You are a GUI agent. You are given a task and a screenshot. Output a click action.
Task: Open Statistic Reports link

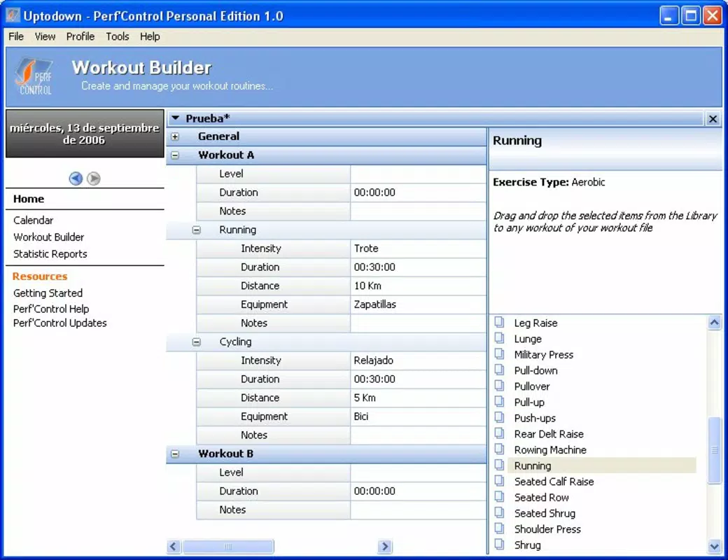(x=50, y=253)
